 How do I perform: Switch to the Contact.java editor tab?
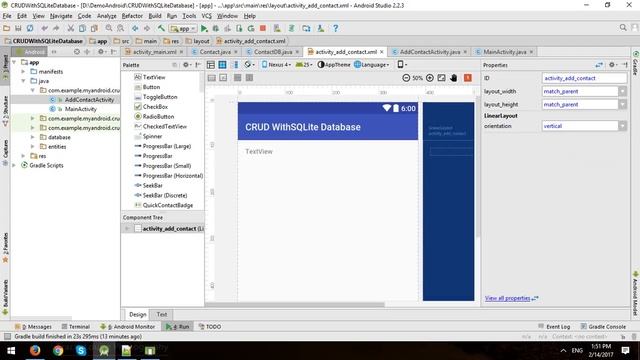pyautogui.click(x=215, y=52)
